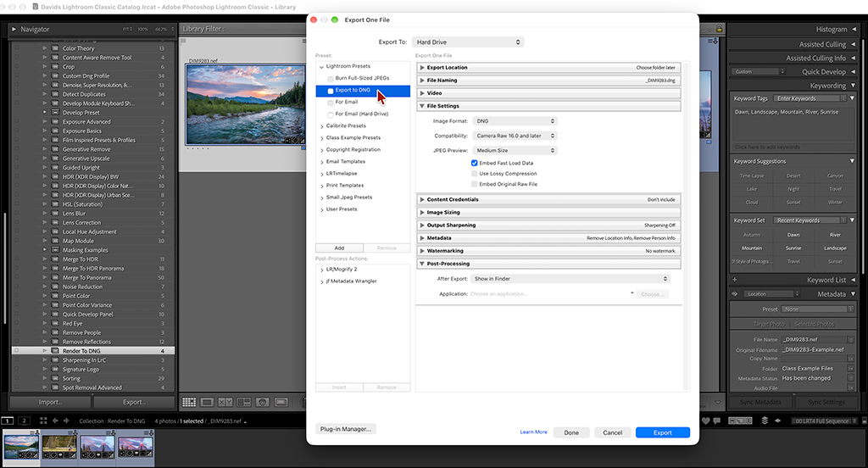Click the button beside Metadata Status field
Viewport: 868px width, 468px height.
click(x=851, y=378)
